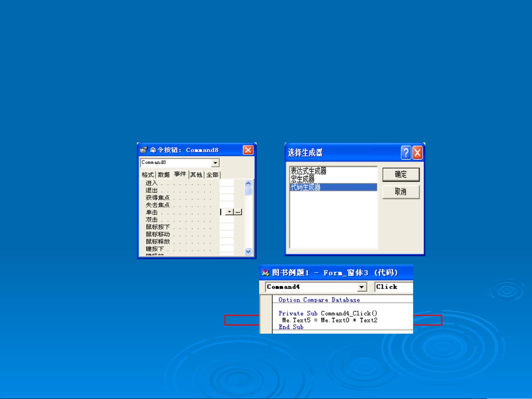
Task: Switch to the 格式 tab
Action: [148, 175]
